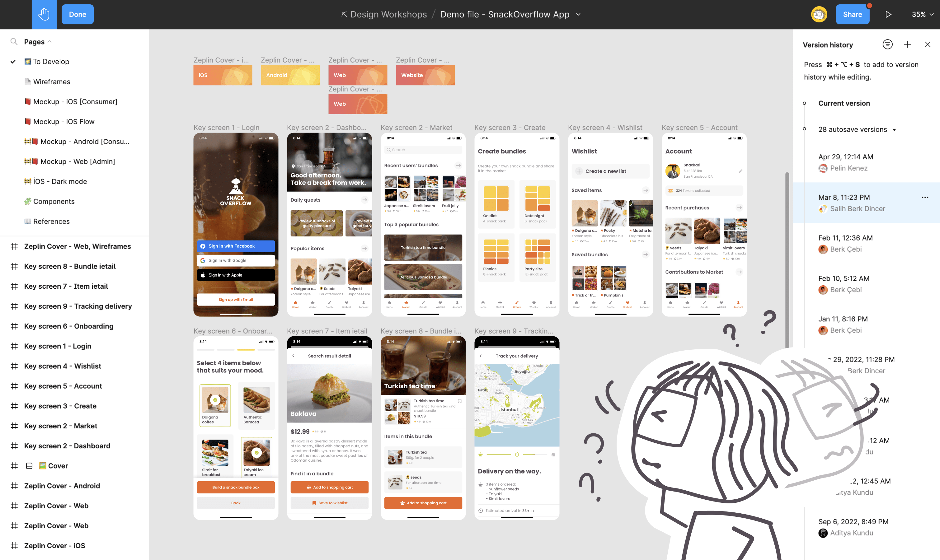Click the search icon beside Pages
The width and height of the screenshot is (940, 560).
click(14, 41)
